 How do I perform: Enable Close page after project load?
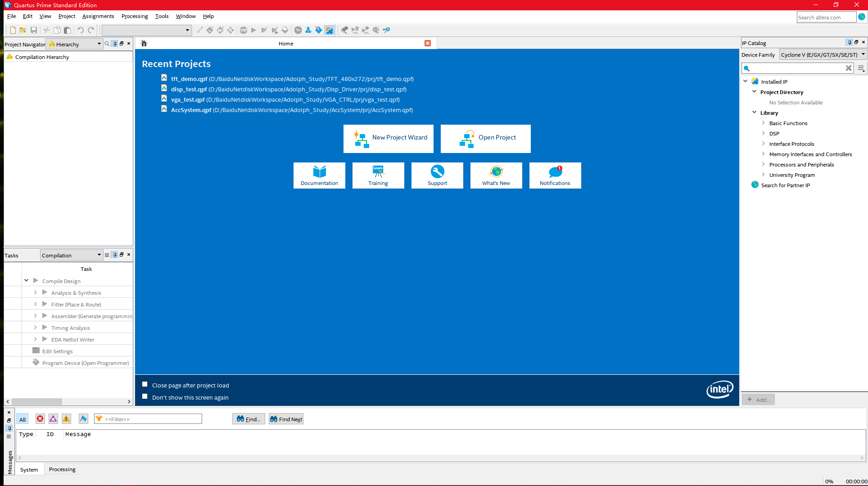click(x=145, y=384)
